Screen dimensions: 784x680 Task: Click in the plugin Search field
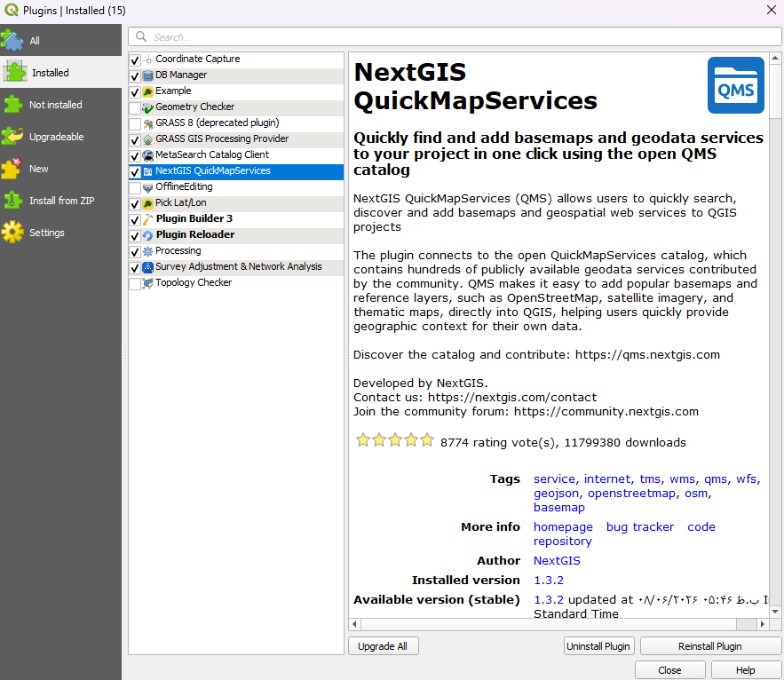coord(455,36)
